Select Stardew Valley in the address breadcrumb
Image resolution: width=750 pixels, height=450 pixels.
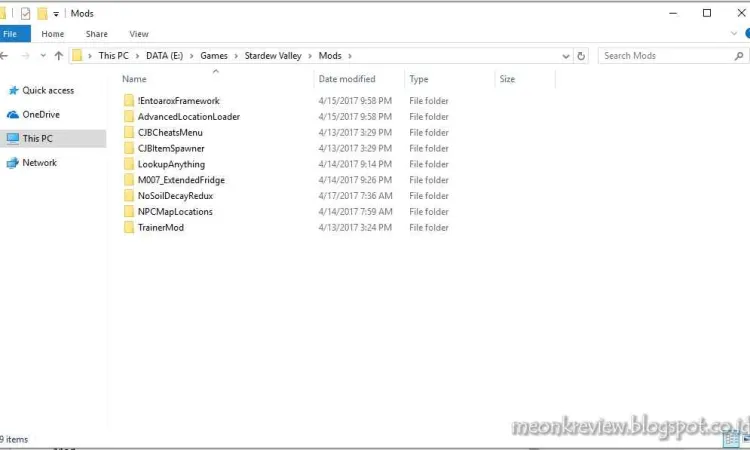[x=273, y=55]
